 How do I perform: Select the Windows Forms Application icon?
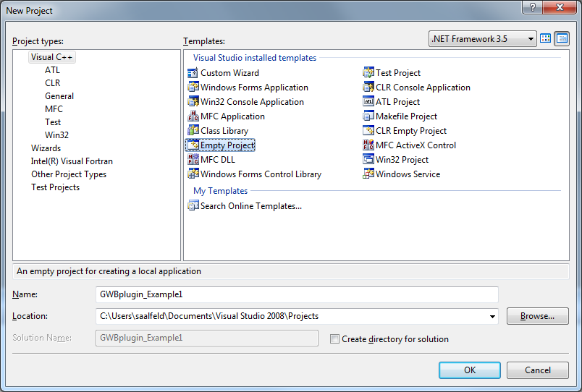(x=193, y=88)
